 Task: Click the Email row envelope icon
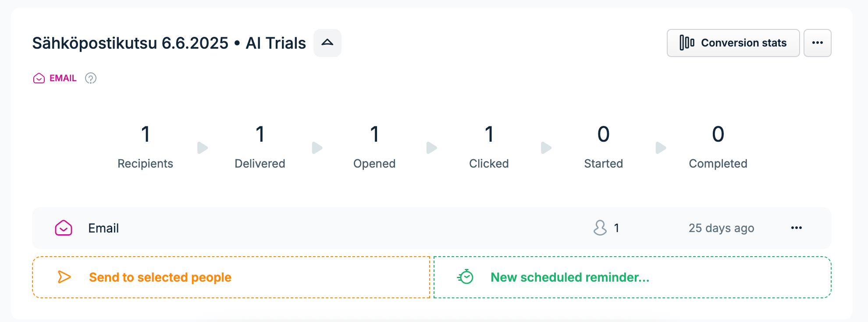tap(64, 228)
